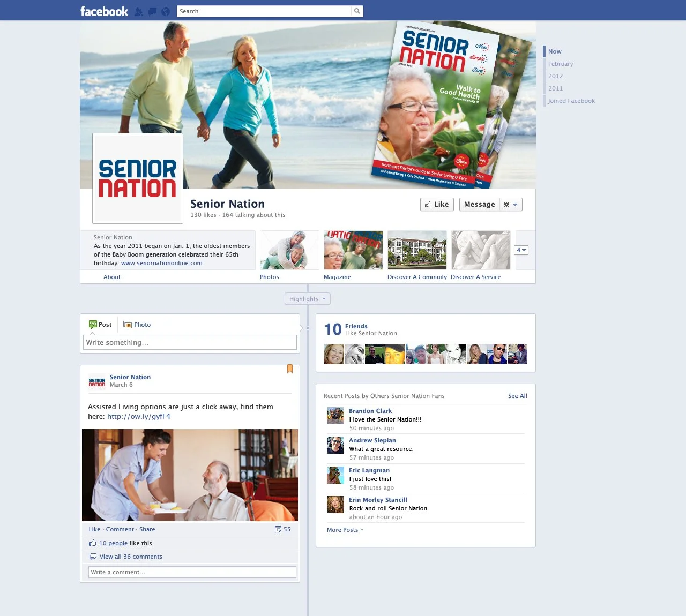This screenshot has width=686, height=616.
Task: Click the search magnifier button
Action: click(357, 11)
